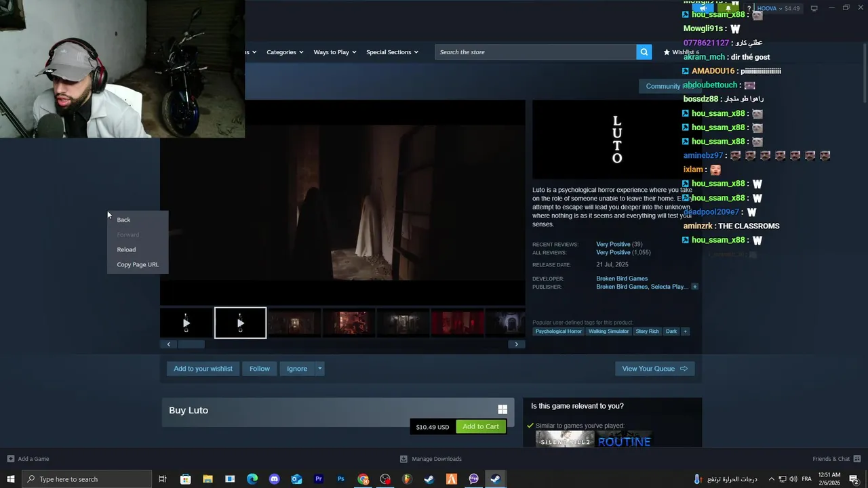
Task: Open Google Chrome from taskbar
Action: click(x=363, y=479)
